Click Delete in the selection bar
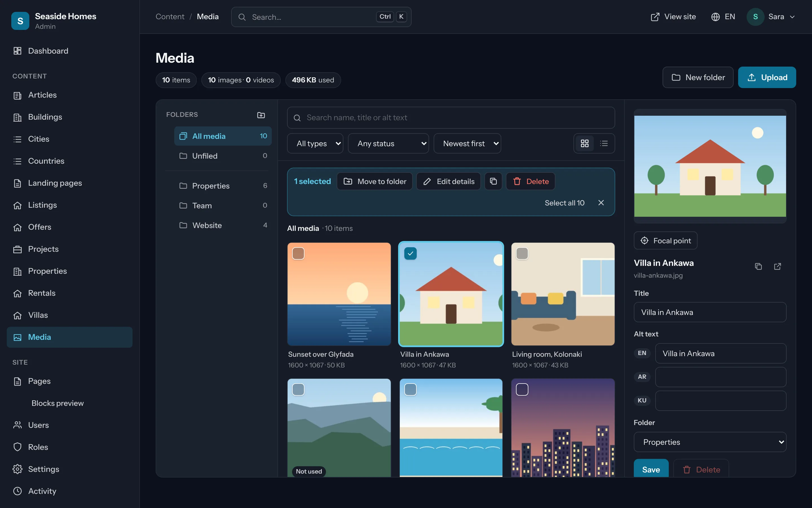The image size is (812, 508). point(531,181)
